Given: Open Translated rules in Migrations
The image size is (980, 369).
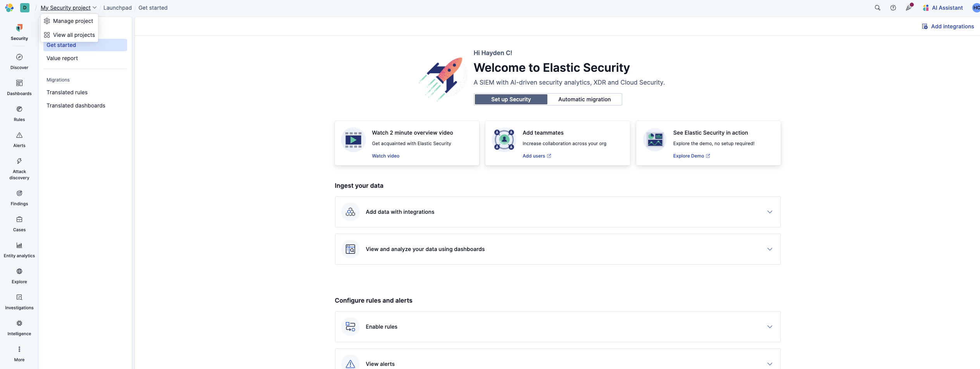Looking at the screenshot, I should (x=67, y=92).
